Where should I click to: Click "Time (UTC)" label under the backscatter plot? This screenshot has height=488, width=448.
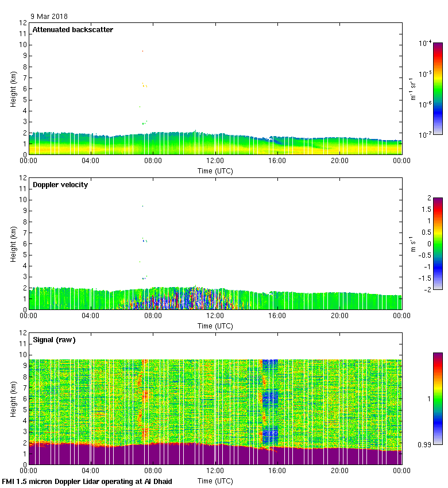pos(215,171)
